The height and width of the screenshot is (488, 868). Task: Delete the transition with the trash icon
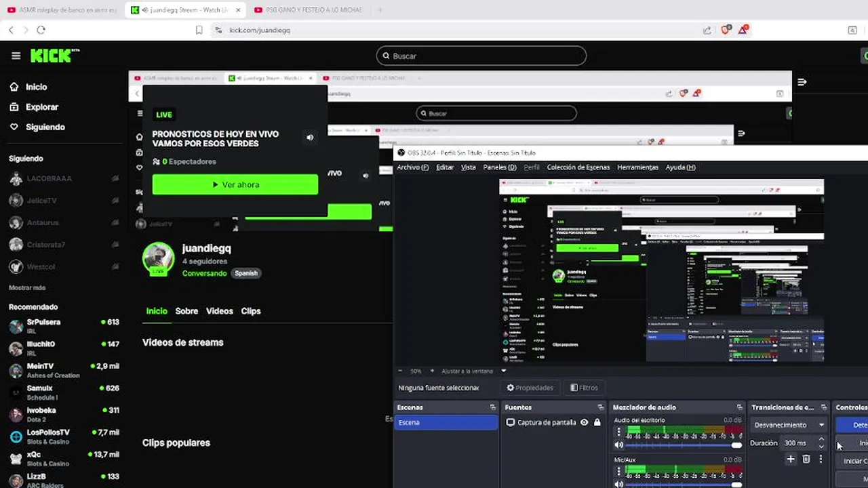tap(806, 459)
